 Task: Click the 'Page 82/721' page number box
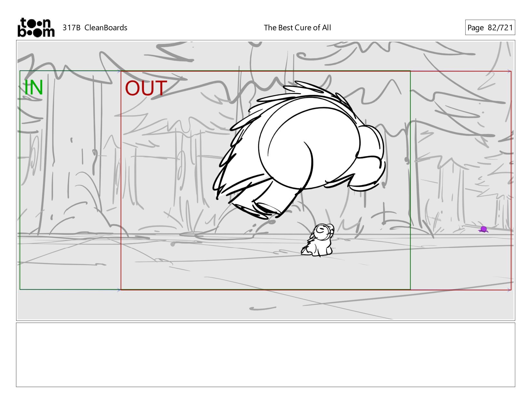[x=490, y=27]
